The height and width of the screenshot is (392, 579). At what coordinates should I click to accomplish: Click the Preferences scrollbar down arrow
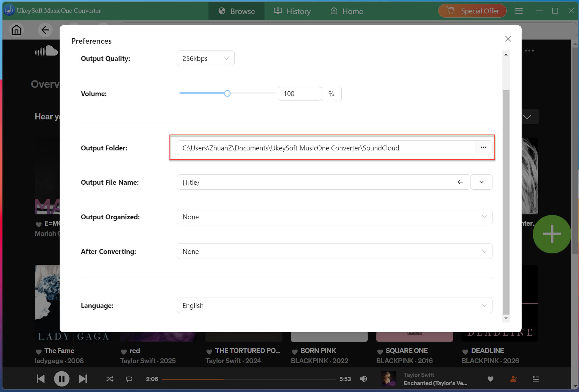pos(506,318)
